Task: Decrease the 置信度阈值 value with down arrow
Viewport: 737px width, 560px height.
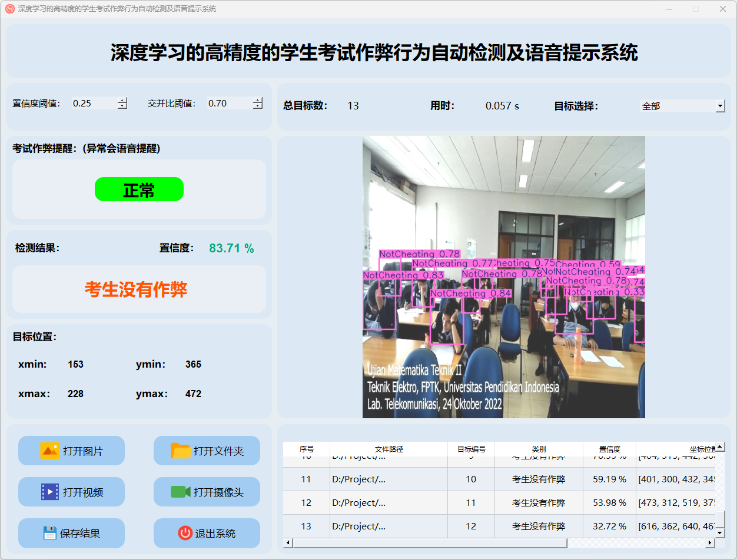Action: coord(122,106)
